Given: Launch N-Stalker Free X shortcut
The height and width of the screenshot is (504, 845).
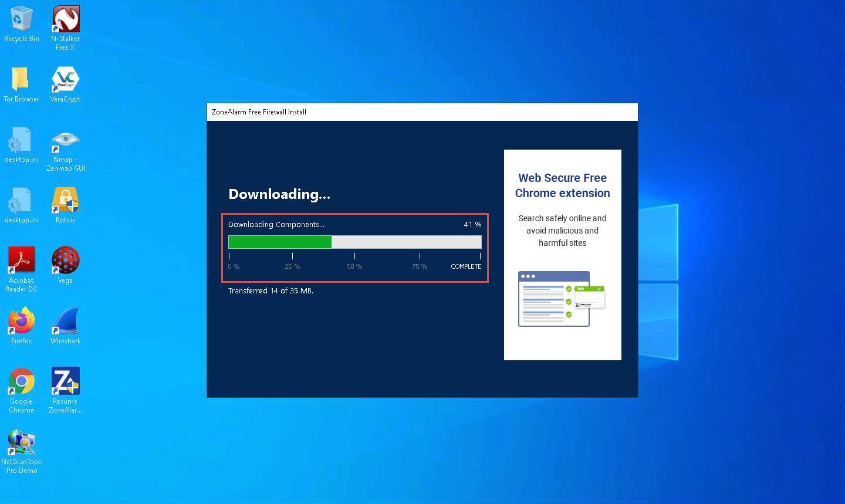Looking at the screenshot, I should (66, 28).
